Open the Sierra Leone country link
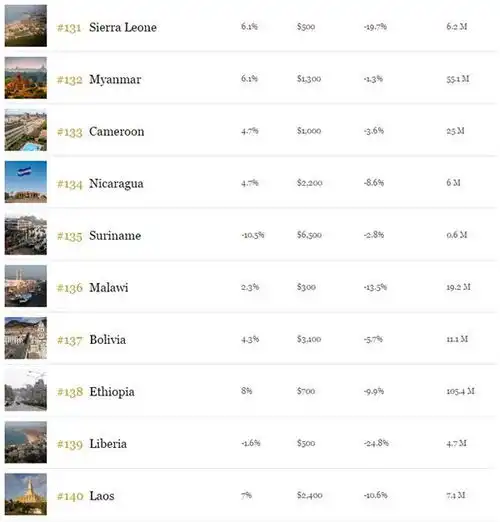Viewport: 500px width, 522px height. coord(123,27)
